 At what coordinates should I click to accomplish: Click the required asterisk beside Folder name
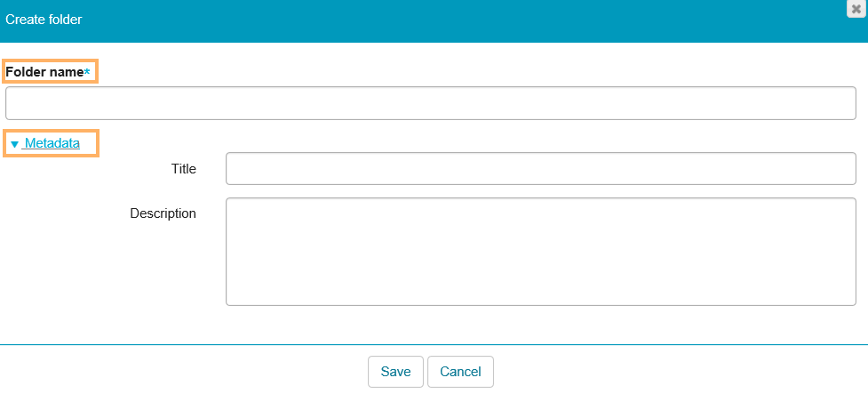[x=87, y=71]
